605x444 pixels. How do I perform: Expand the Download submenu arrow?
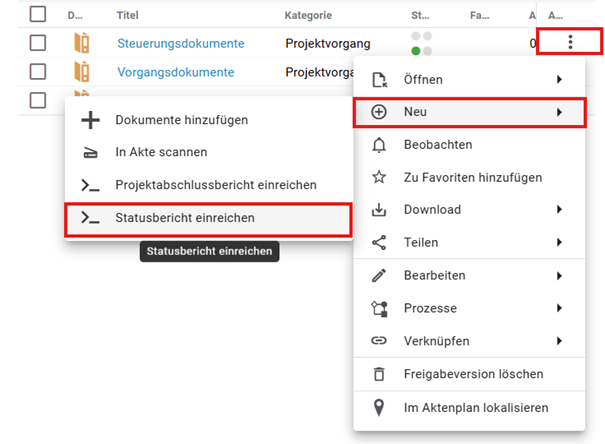coord(559,210)
